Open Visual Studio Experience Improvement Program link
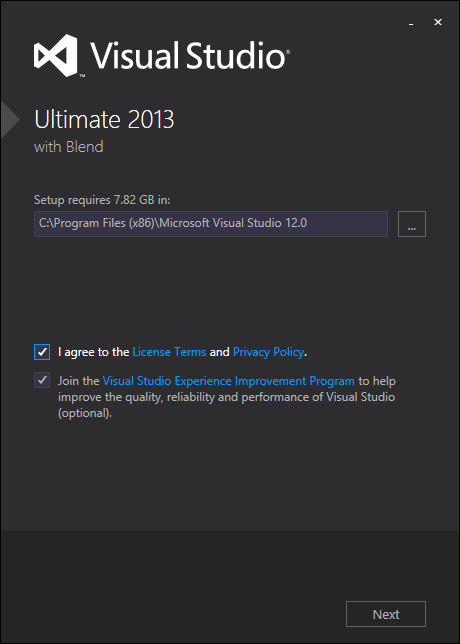 pyautogui.click(x=228, y=381)
